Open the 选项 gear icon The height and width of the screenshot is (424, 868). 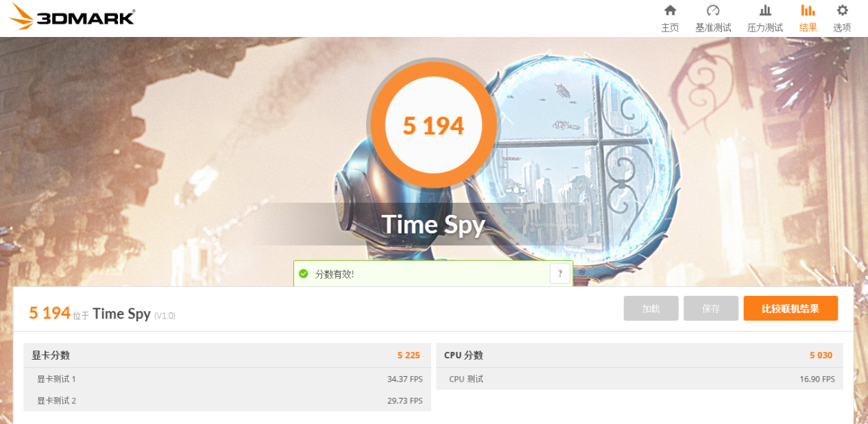pyautogui.click(x=843, y=10)
